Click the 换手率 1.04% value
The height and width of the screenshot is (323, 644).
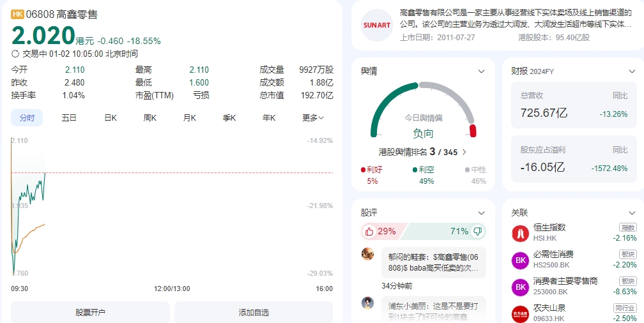[x=73, y=96]
